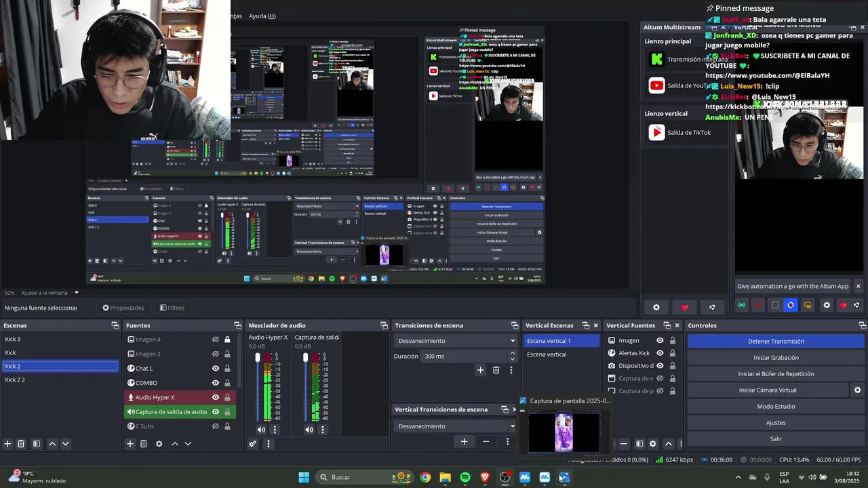868x488 pixels.
Task: Open advanced audio properties gears icon
Action: [x=253, y=444]
